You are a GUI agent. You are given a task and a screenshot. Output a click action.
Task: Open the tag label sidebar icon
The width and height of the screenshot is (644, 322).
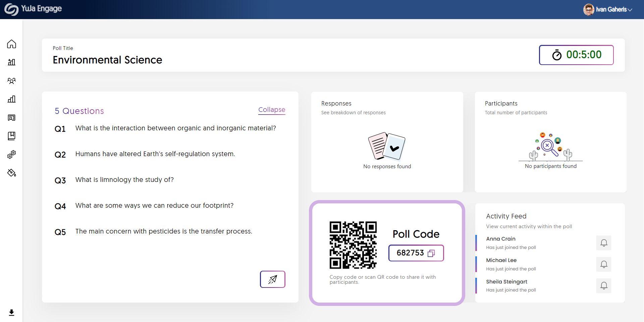(x=11, y=173)
